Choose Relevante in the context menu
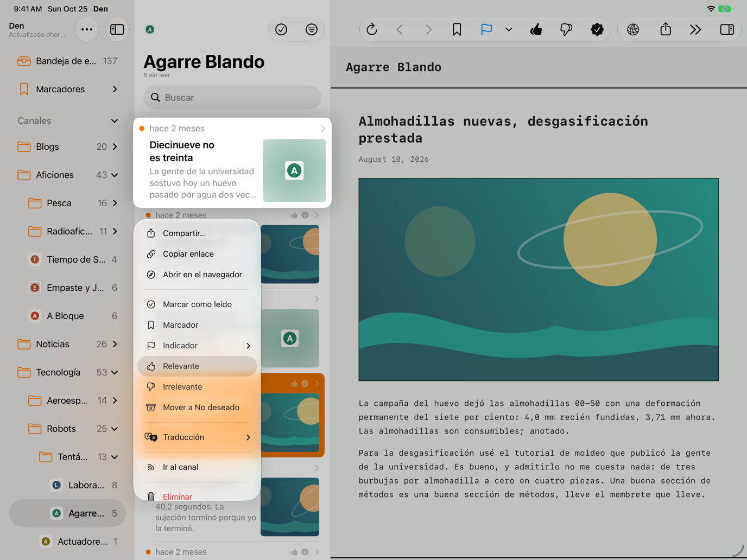747x560 pixels. (x=197, y=366)
